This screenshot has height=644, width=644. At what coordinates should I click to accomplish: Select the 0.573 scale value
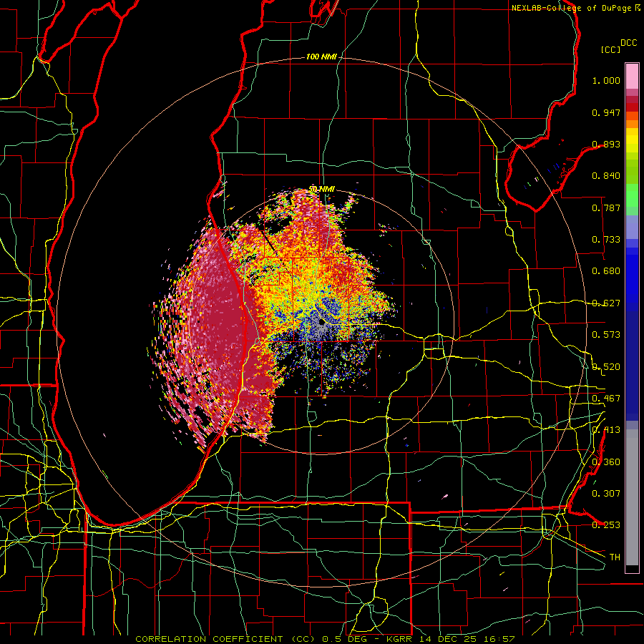tap(606, 335)
